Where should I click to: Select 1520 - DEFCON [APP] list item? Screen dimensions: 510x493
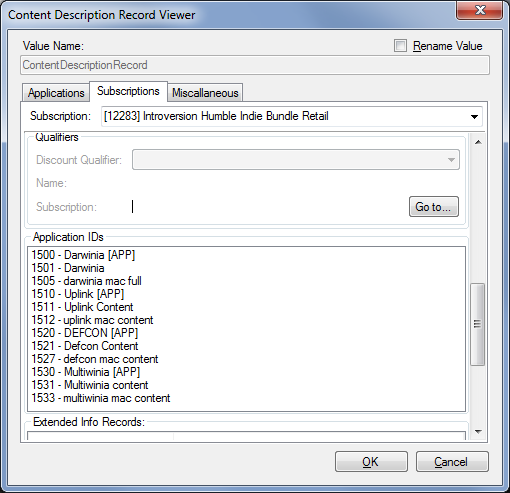(85, 333)
